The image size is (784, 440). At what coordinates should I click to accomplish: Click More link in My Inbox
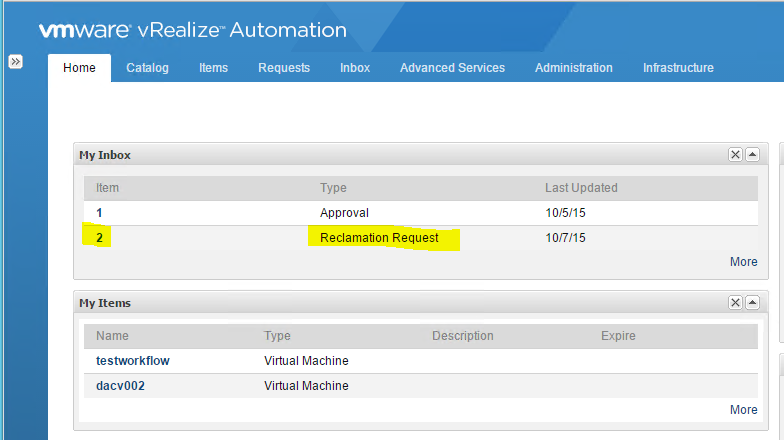[x=744, y=262]
